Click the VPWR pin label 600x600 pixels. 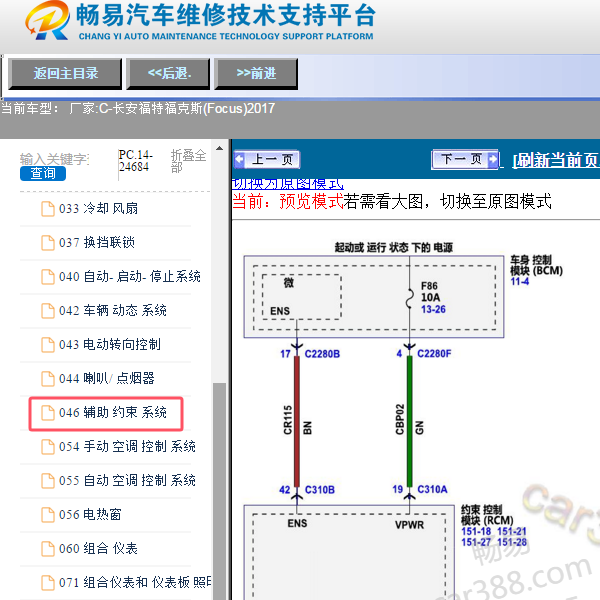pos(409,525)
